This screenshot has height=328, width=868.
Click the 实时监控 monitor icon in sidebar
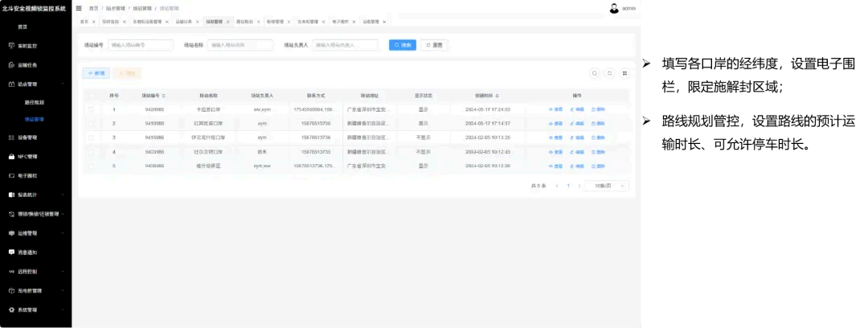[11, 46]
